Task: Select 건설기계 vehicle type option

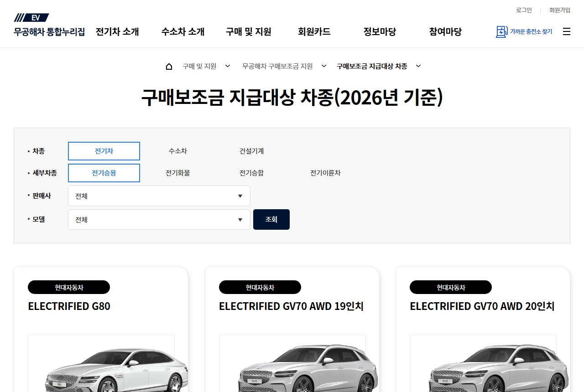Action: tap(251, 151)
